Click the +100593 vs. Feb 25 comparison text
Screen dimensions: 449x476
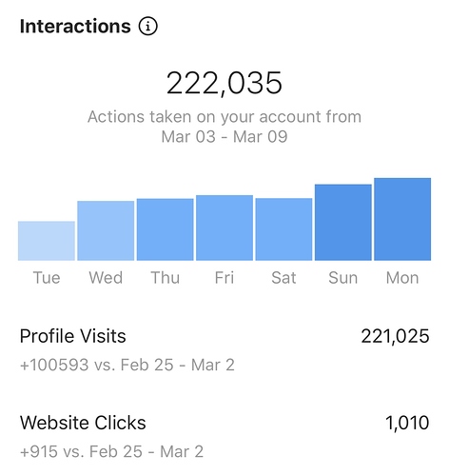coord(127,365)
